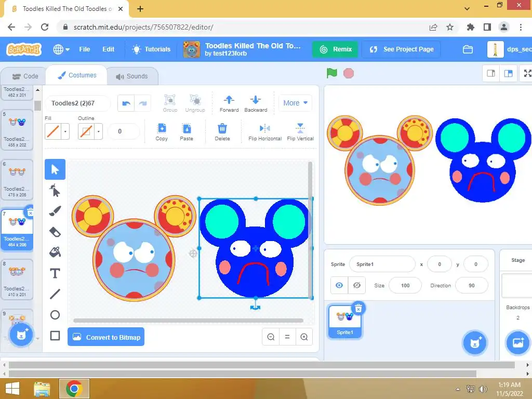Select the Circle tool
This screenshot has width=532, height=399.
tap(55, 315)
